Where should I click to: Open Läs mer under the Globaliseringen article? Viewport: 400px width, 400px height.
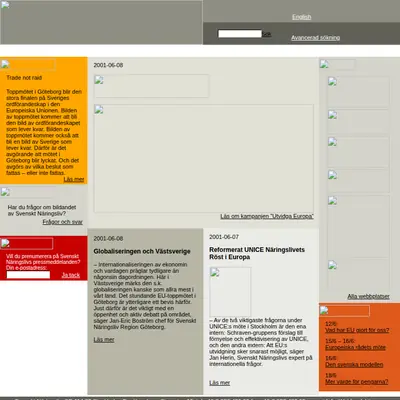[x=104, y=340]
